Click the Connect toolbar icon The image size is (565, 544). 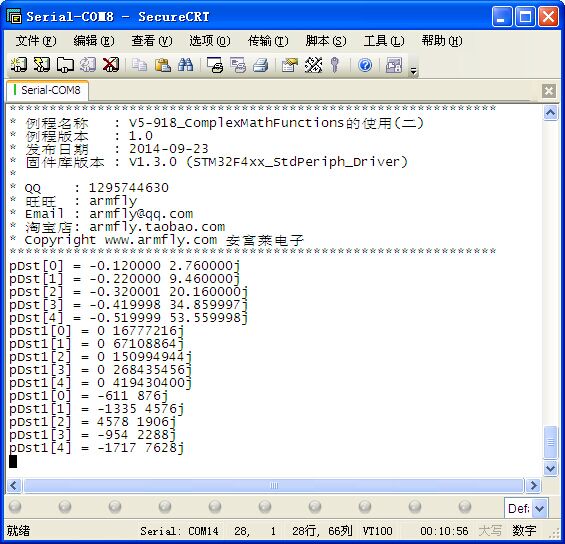[x=19, y=65]
